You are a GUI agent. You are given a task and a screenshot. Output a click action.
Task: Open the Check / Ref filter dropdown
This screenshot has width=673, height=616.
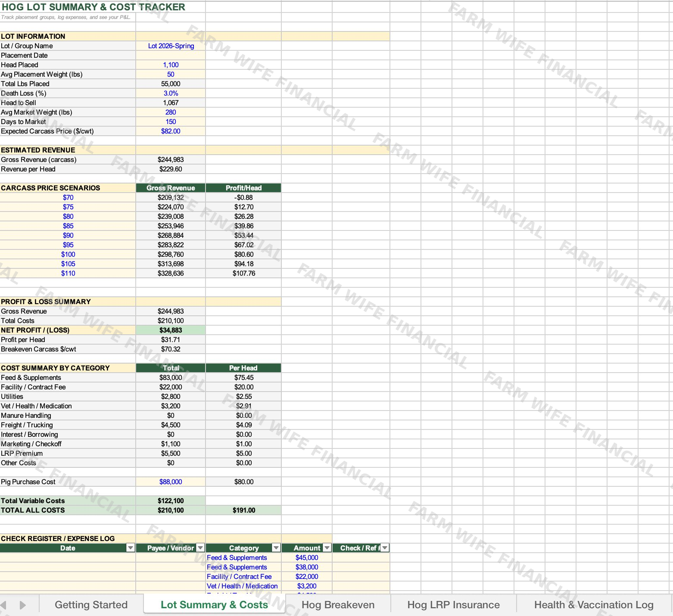pos(385,548)
